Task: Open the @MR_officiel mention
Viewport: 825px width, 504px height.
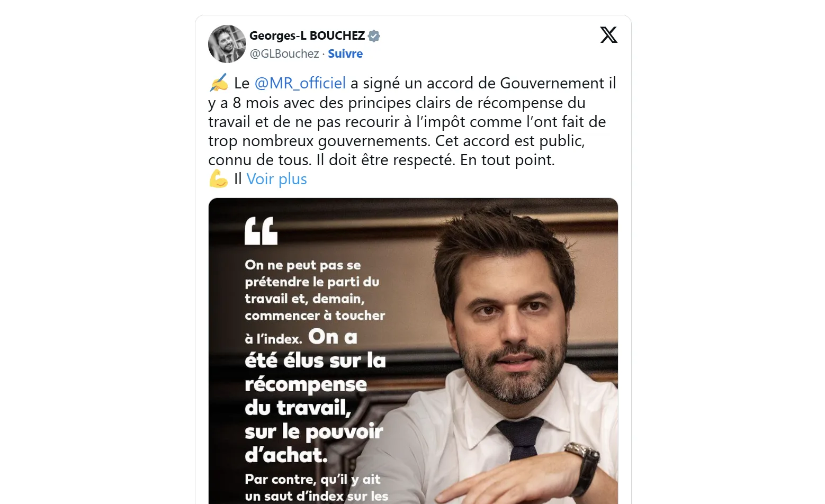Action: pos(300,83)
